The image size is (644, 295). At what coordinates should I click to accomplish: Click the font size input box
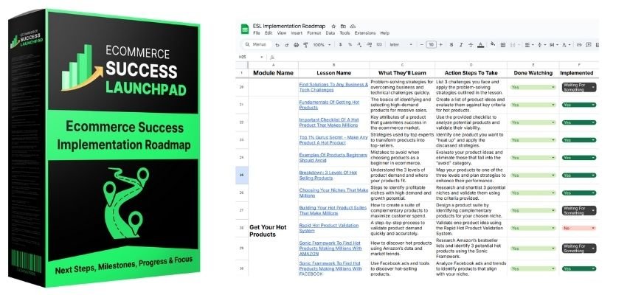point(432,44)
